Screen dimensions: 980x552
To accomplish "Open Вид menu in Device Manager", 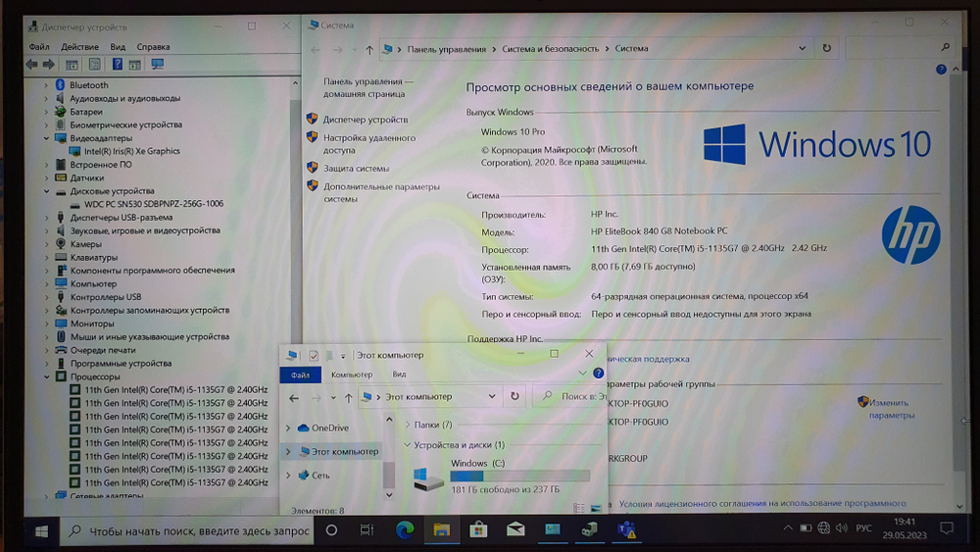I will (x=118, y=47).
